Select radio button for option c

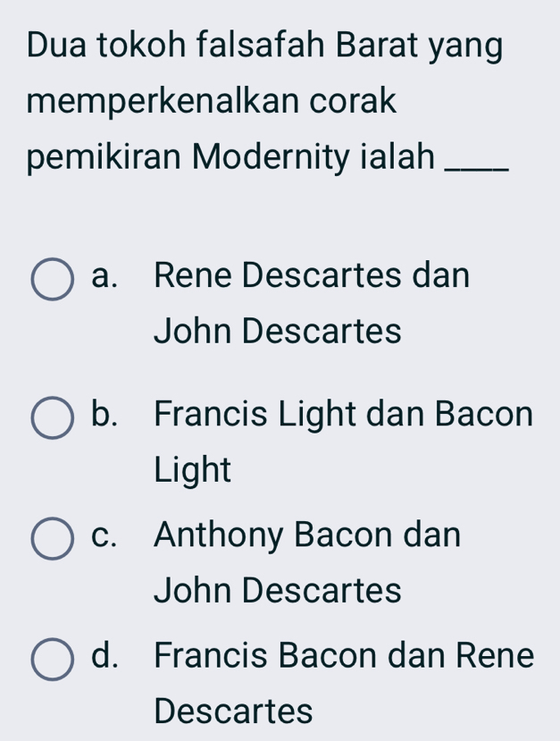[x=53, y=538]
